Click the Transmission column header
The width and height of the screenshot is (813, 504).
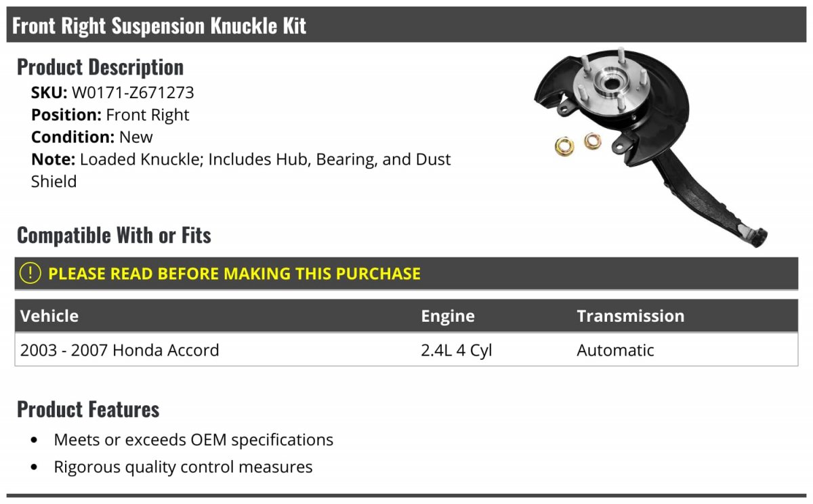tap(630, 316)
